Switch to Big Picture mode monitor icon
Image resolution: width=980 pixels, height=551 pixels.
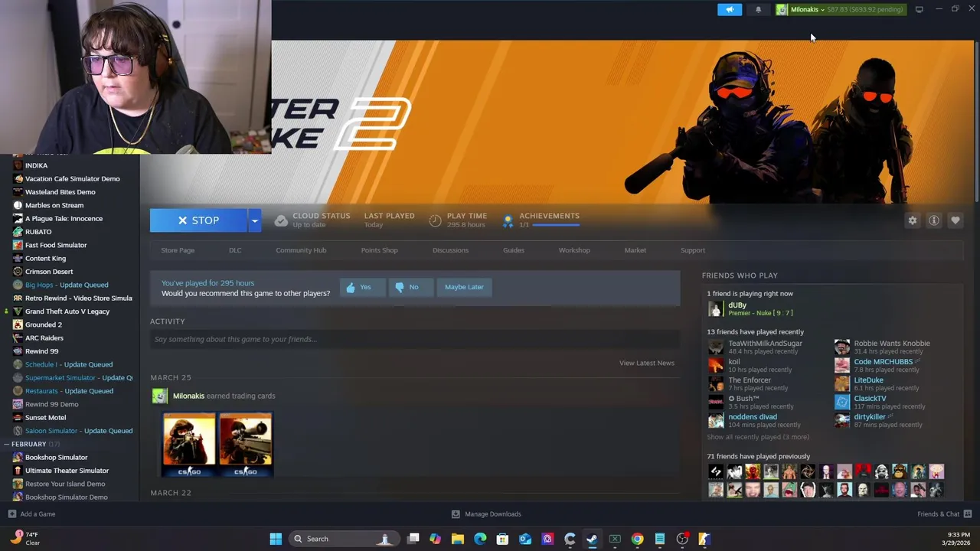coord(919,9)
